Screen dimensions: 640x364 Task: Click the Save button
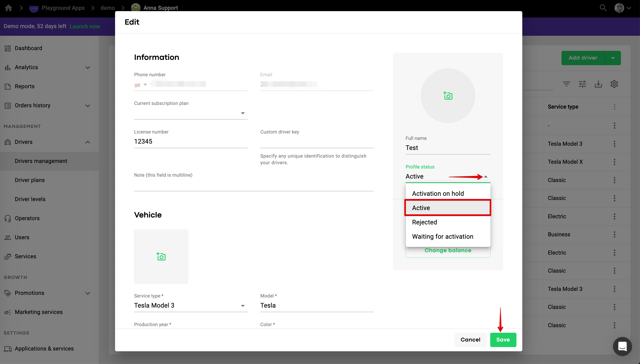(503, 340)
